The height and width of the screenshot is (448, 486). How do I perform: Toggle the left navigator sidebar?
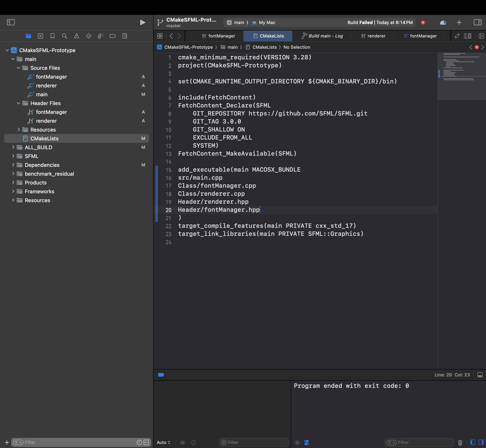(x=11, y=22)
